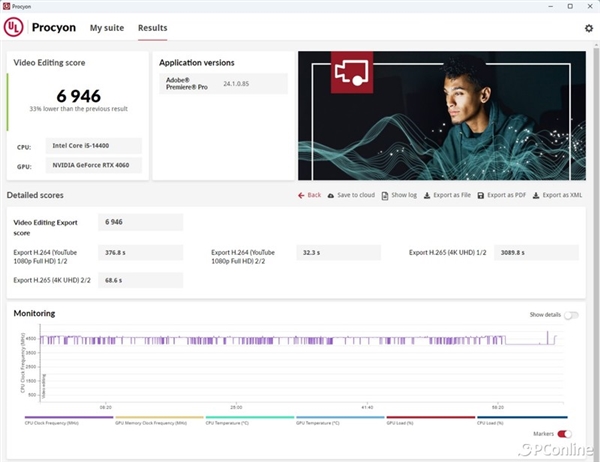Click the Export as PDF disk icon
600x462 pixels.
480,195
